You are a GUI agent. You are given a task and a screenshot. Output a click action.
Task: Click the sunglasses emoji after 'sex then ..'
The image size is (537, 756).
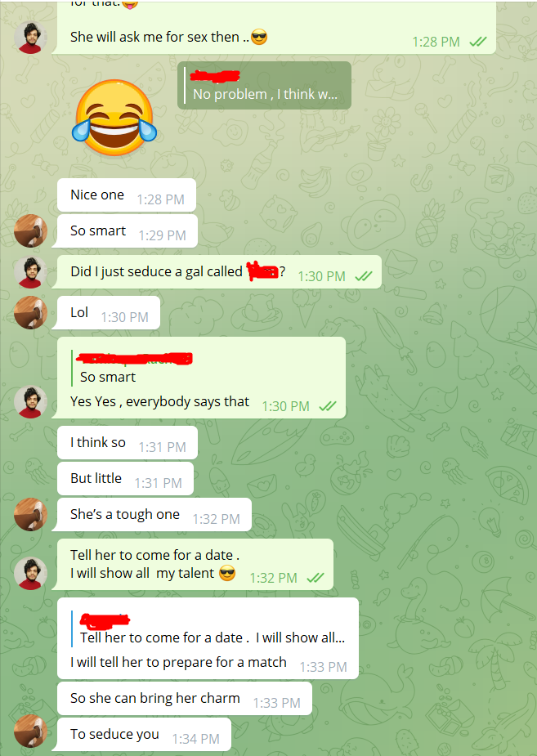point(259,37)
